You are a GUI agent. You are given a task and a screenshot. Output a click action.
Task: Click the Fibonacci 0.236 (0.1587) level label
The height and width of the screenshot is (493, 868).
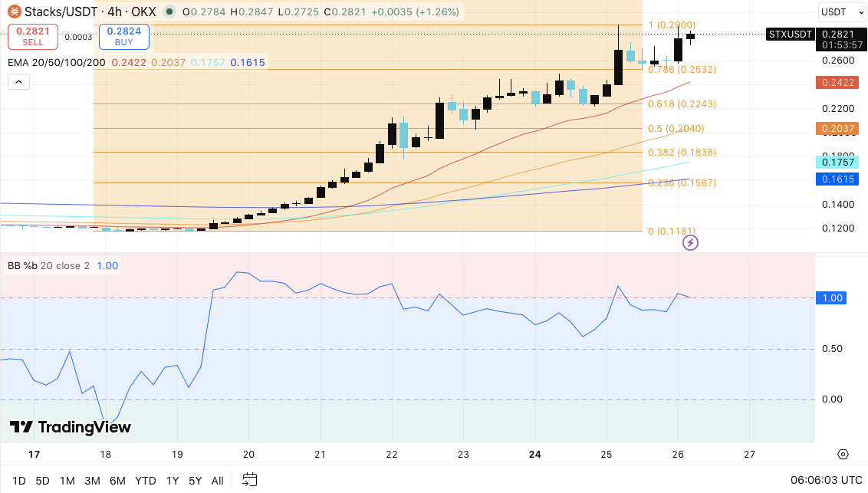click(x=682, y=182)
